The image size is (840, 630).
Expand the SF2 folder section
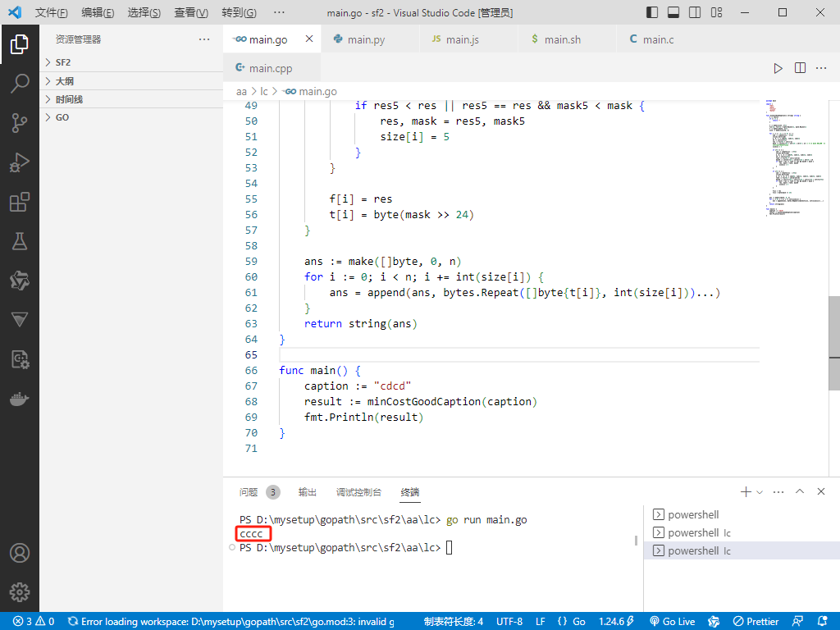pos(131,62)
